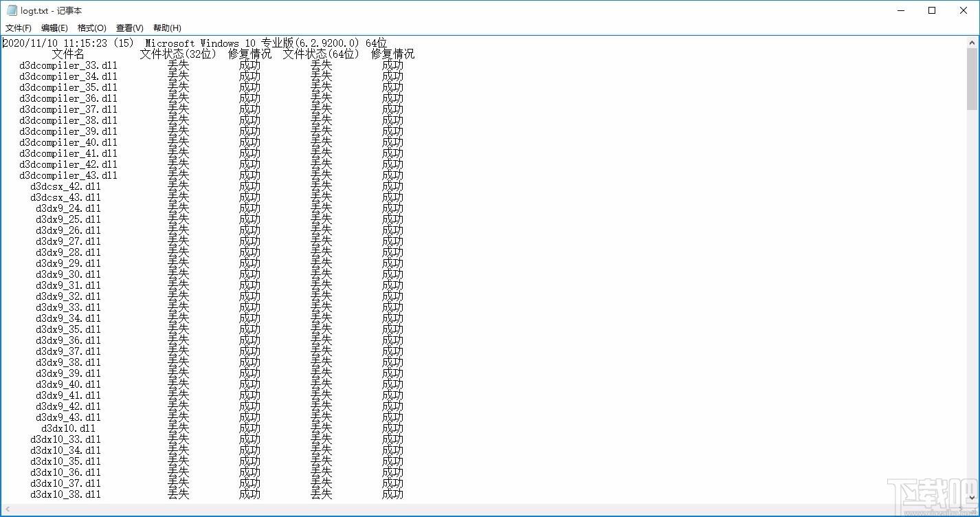Click d3dx9_29.dll file name
The width and height of the screenshot is (980, 517).
point(68,263)
